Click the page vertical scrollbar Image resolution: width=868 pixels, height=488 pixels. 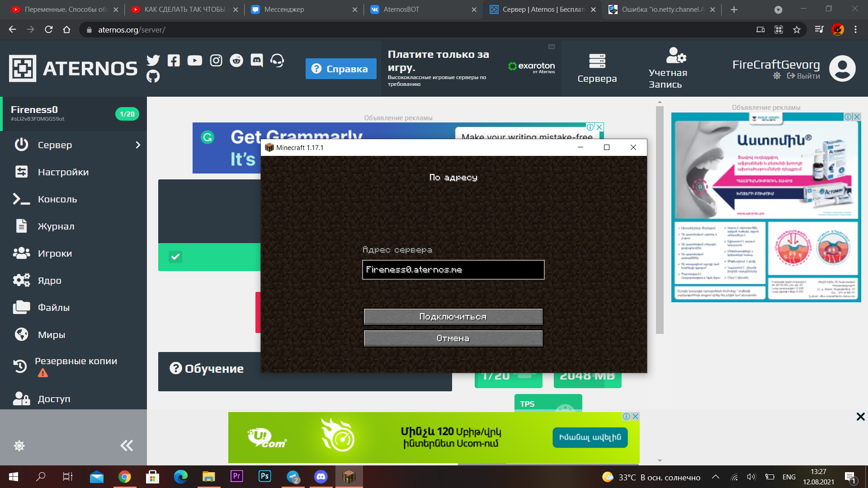(x=660, y=220)
